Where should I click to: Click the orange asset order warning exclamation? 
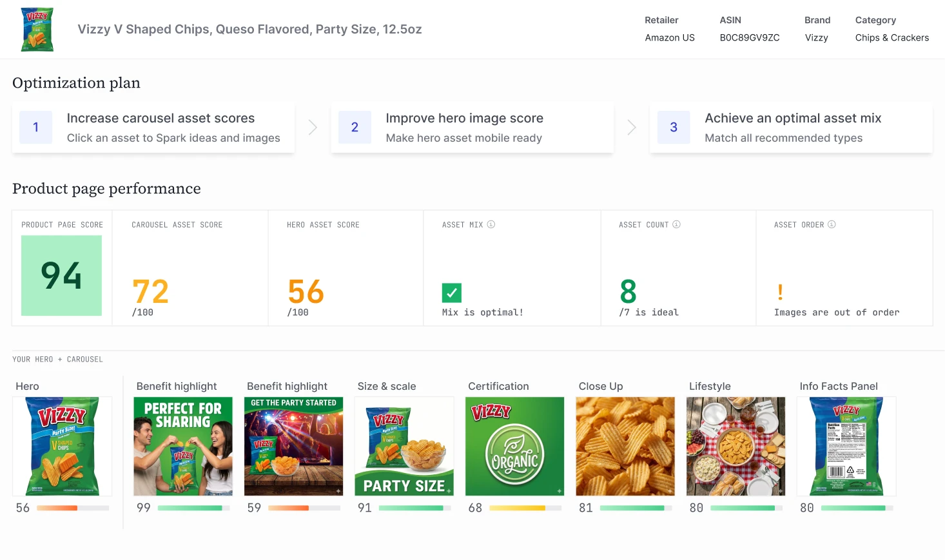click(780, 292)
